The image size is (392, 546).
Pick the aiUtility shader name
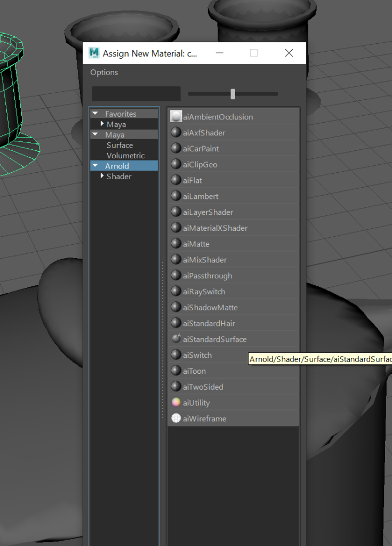[x=196, y=403]
